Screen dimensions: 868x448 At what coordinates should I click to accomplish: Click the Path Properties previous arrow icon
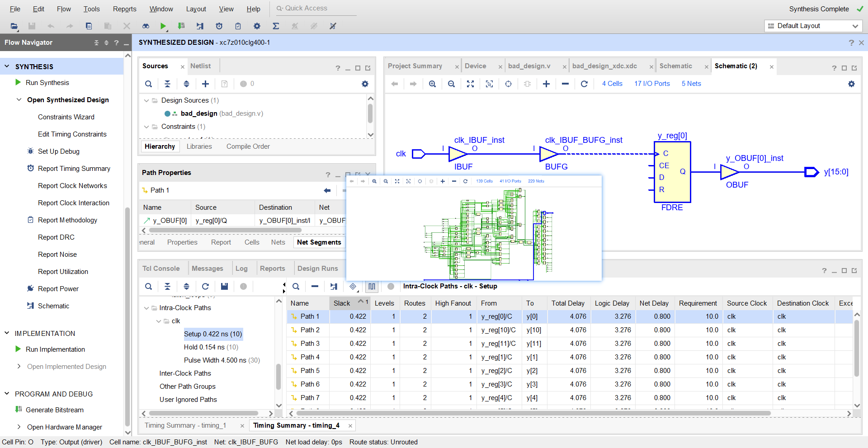[x=327, y=190]
